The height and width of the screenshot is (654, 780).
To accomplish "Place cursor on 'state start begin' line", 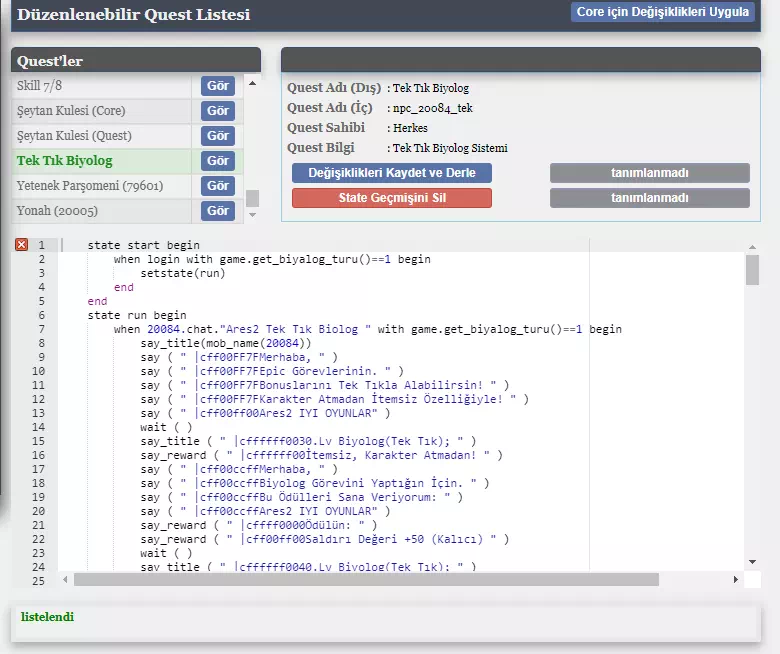I will 143,245.
